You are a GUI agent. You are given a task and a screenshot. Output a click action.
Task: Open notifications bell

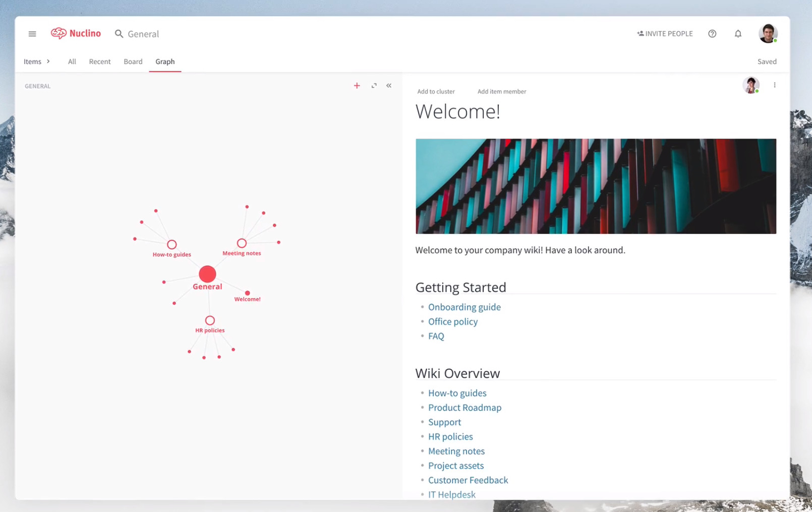[x=738, y=34]
